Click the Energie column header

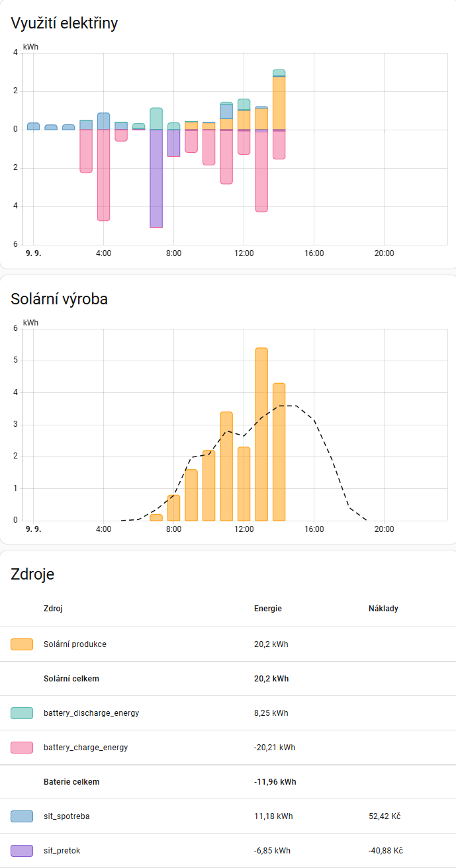click(x=268, y=609)
